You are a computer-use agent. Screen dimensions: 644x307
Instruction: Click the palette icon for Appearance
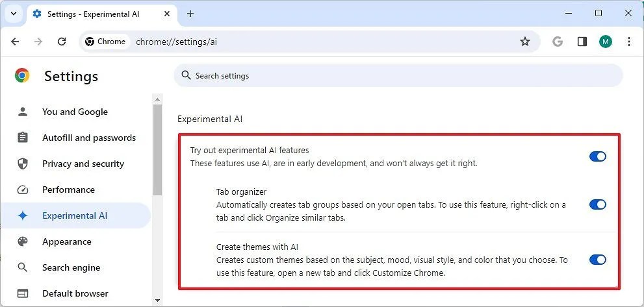(23, 241)
